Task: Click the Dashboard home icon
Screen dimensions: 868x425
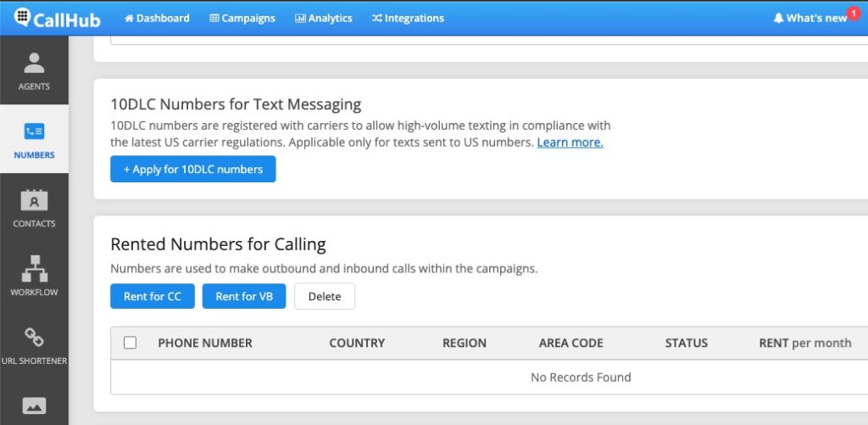Action: [130, 19]
